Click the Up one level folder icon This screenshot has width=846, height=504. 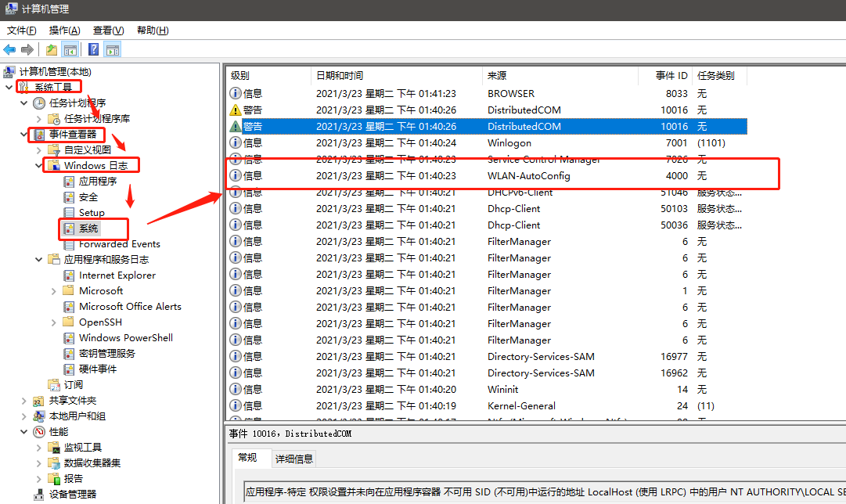coord(52,50)
